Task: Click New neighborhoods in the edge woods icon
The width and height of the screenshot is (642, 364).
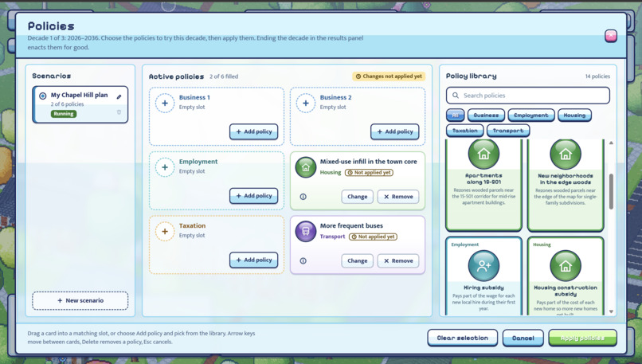Action: (566, 154)
